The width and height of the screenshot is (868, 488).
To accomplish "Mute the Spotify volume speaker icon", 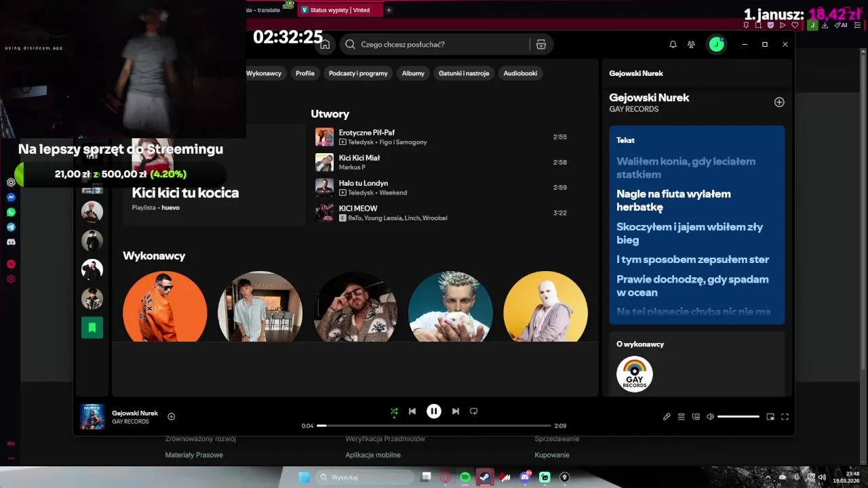I will [x=710, y=417].
